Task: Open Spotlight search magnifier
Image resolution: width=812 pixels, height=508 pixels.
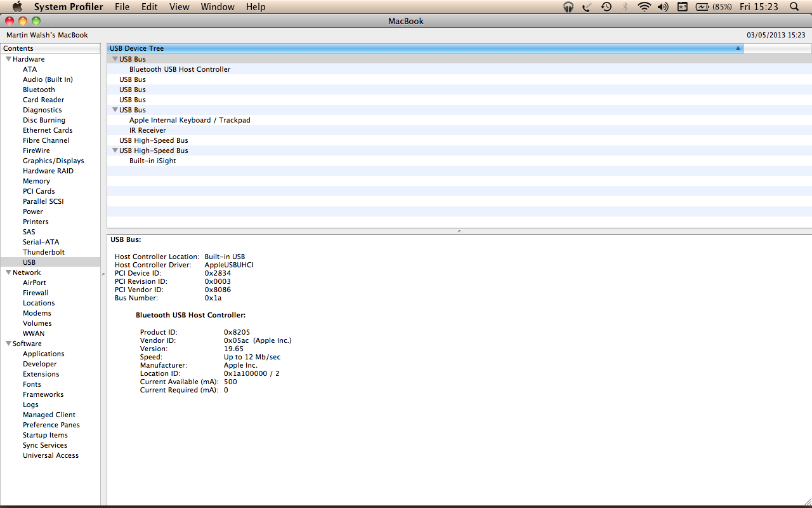Action: [x=794, y=7]
